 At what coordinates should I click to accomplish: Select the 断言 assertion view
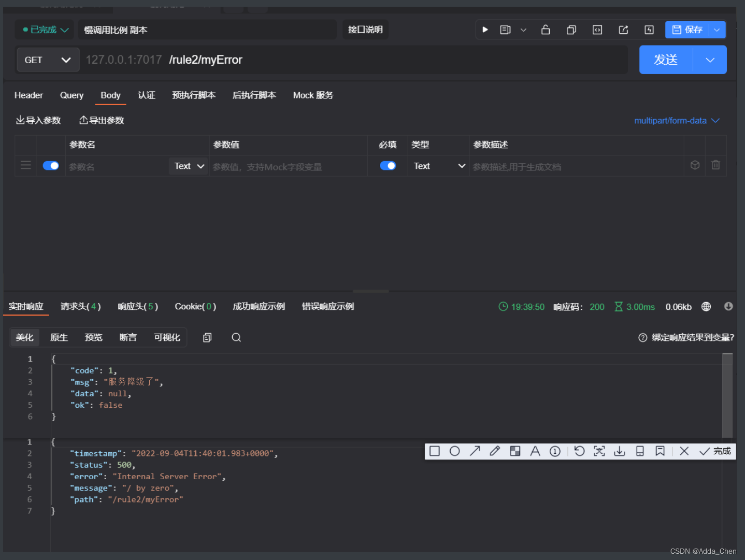click(x=128, y=337)
